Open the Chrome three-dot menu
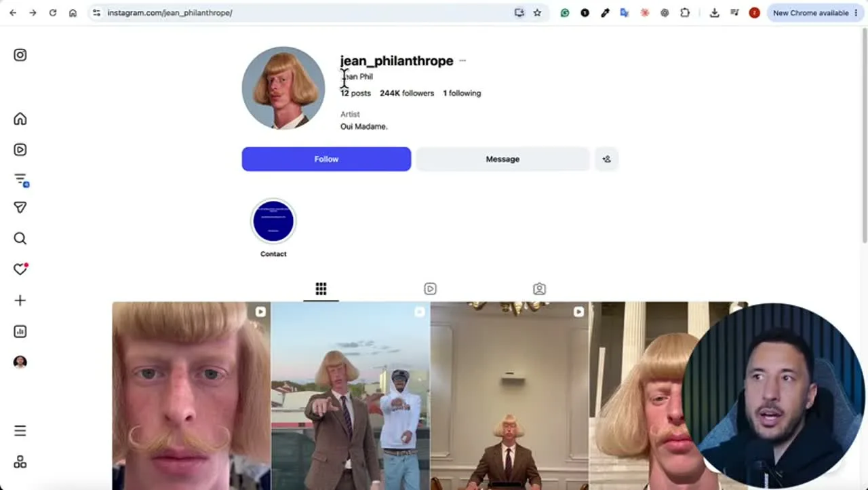 [856, 13]
